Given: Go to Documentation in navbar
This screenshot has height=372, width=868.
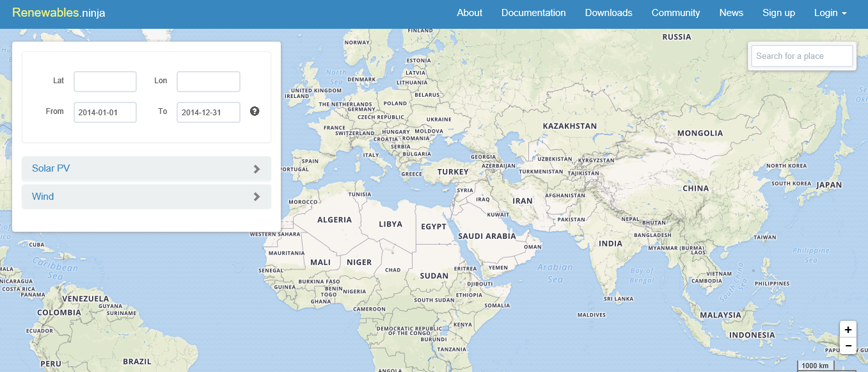Looking at the screenshot, I should tap(533, 13).
